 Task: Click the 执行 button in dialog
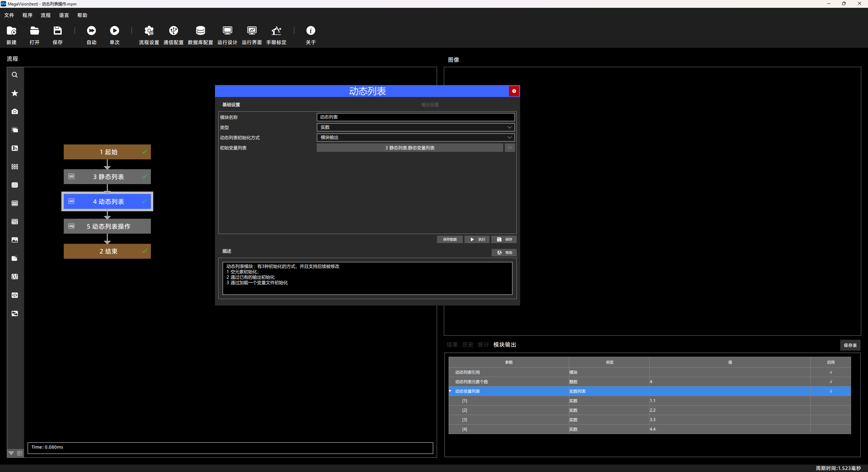coord(477,239)
